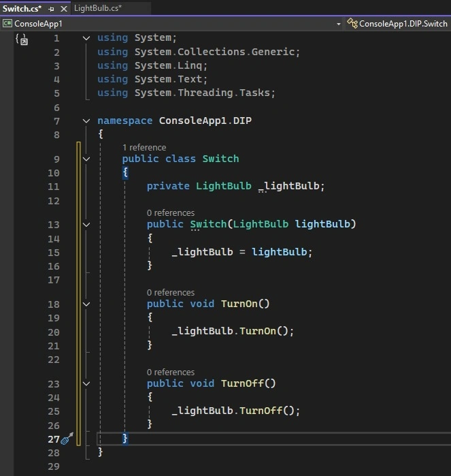Collapse the Switch class at line 9
451x476 pixels.
tap(86, 159)
